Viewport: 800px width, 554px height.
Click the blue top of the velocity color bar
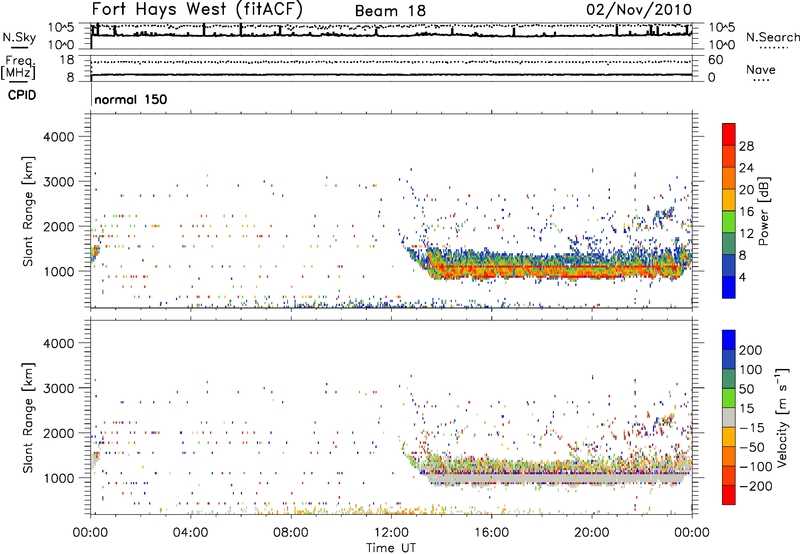click(x=729, y=340)
